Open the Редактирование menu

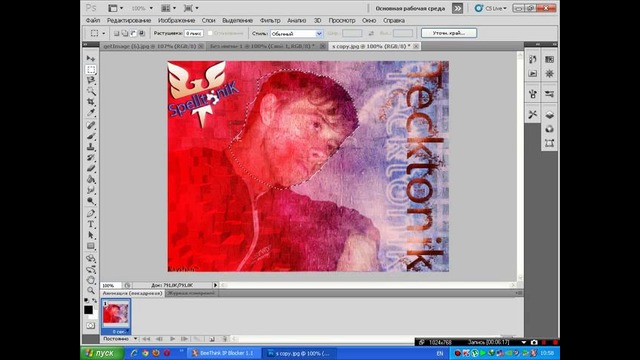click(x=129, y=20)
